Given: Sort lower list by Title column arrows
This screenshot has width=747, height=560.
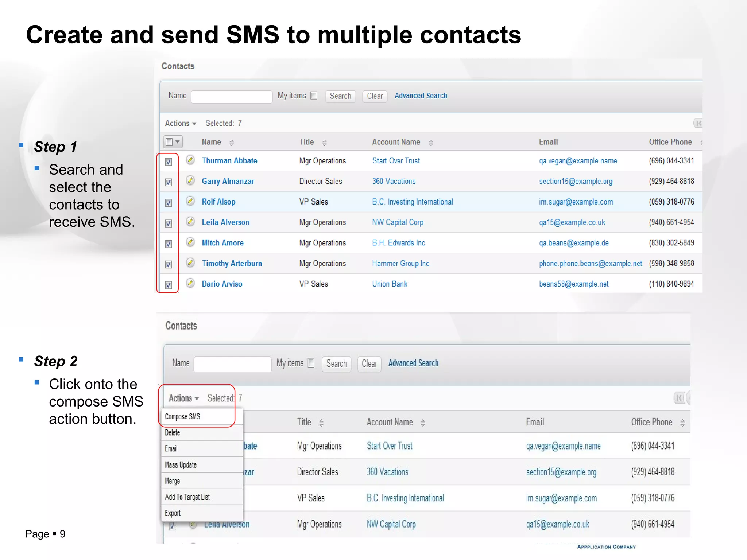Looking at the screenshot, I should tap(321, 423).
